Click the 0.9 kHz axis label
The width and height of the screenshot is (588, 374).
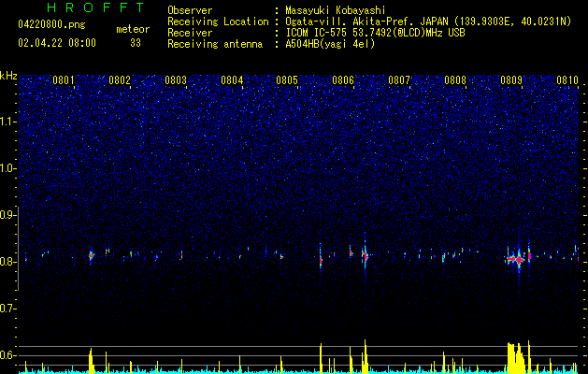8,215
